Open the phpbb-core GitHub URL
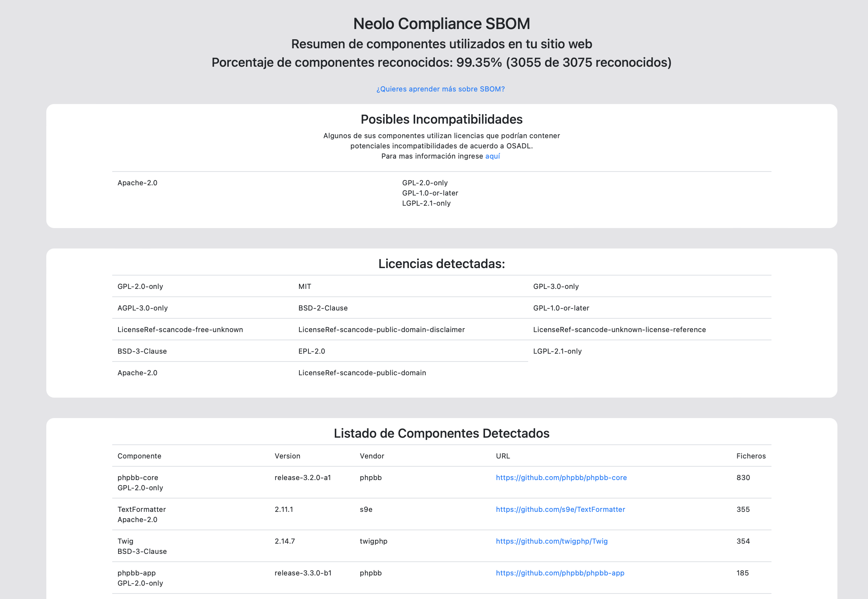The height and width of the screenshot is (599, 868). coord(561,478)
